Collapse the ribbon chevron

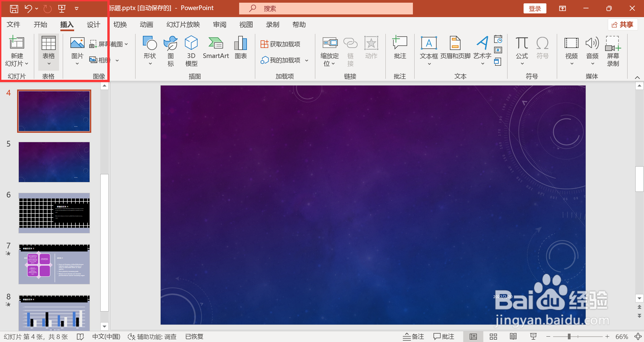637,77
